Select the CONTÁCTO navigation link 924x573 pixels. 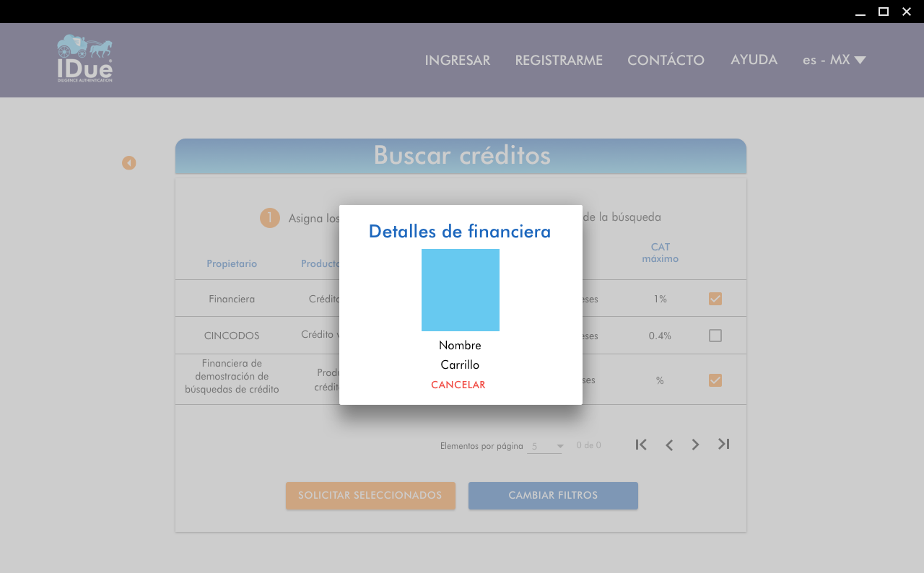coord(666,60)
